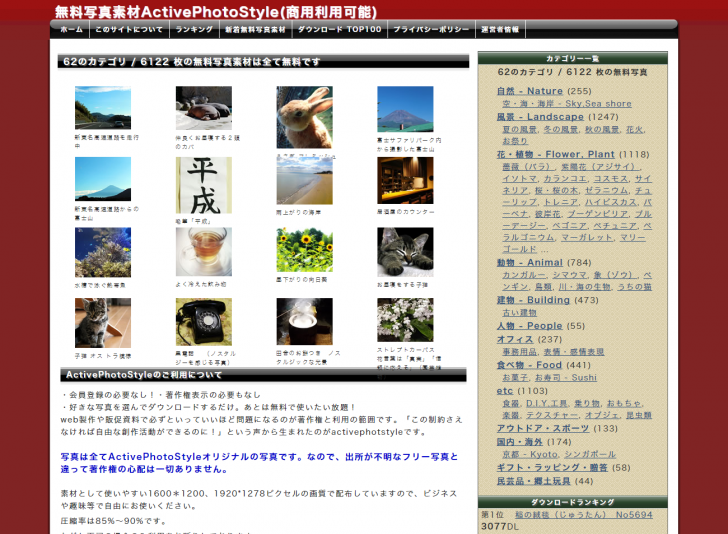Open このサイトについて menu item
Screen dimensions: 728x534
point(129,29)
